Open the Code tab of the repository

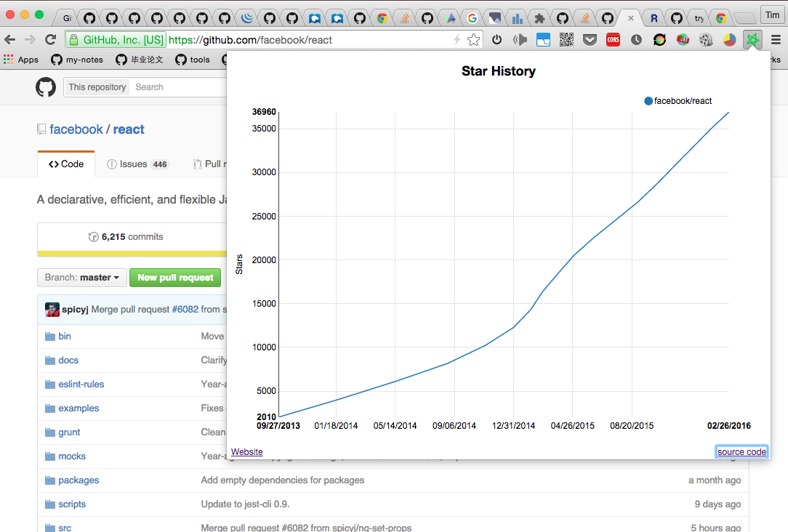pyautogui.click(x=66, y=164)
